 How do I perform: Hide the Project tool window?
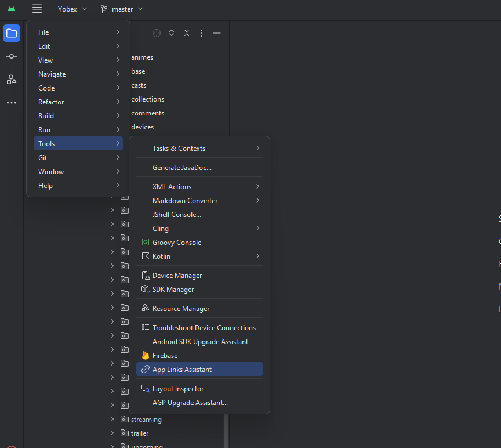coord(217,33)
